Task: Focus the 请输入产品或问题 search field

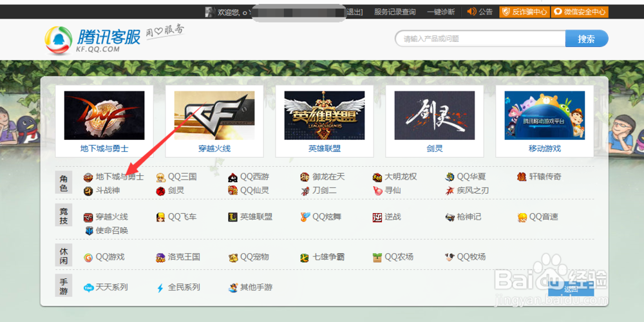Action: pos(480,39)
